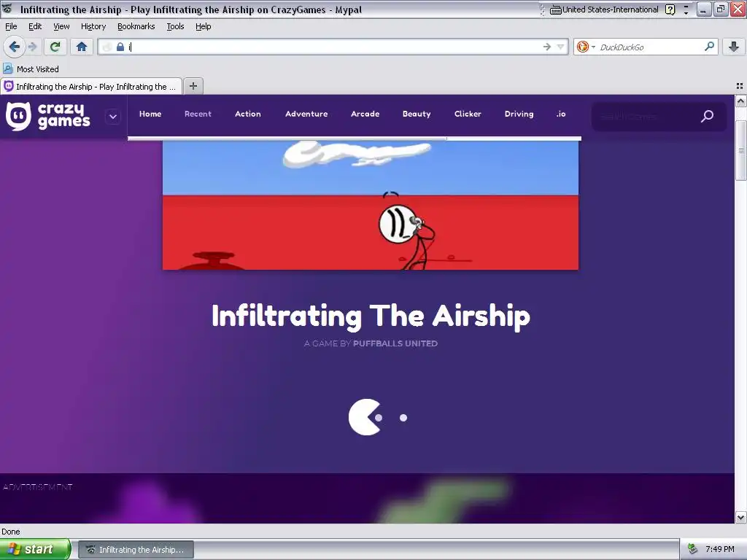This screenshot has height=560, width=747.
Task: Click the padlock site security icon
Action: (x=120, y=47)
